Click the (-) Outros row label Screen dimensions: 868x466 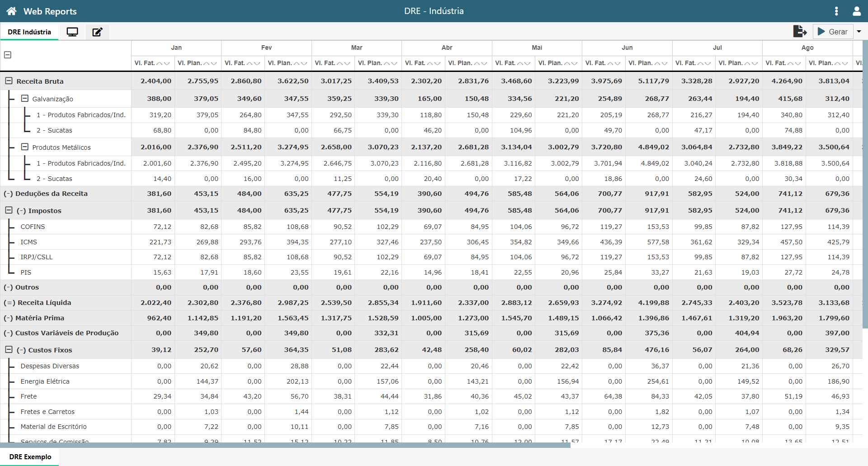click(21, 287)
